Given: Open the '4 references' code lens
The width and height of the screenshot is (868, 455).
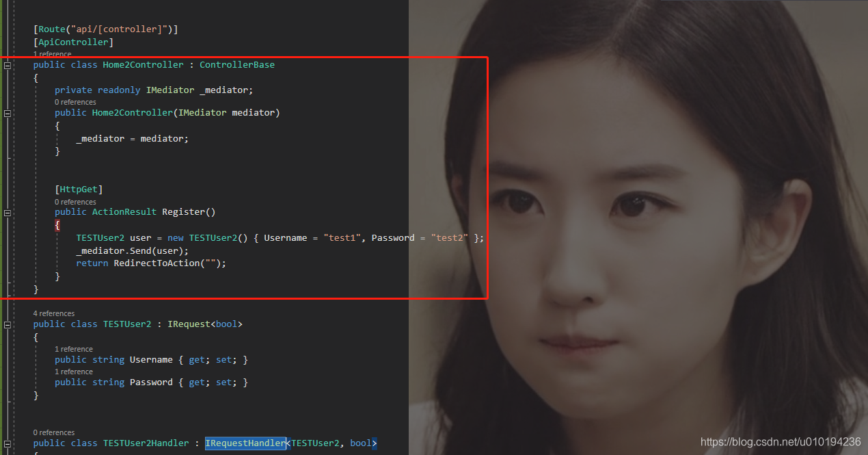Looking at the screenshot, I should [x=54, y=313].
